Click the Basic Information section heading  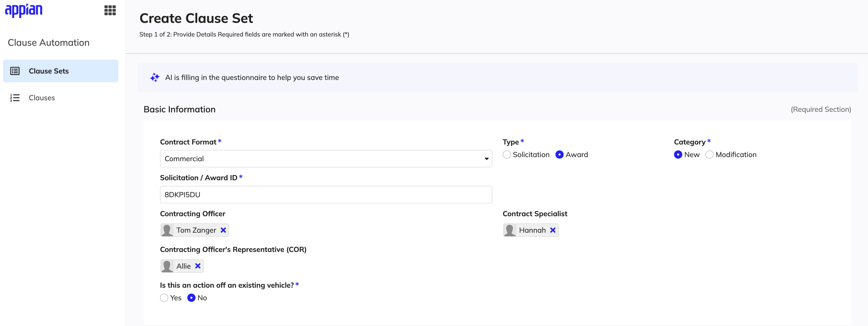pos(179,109)
